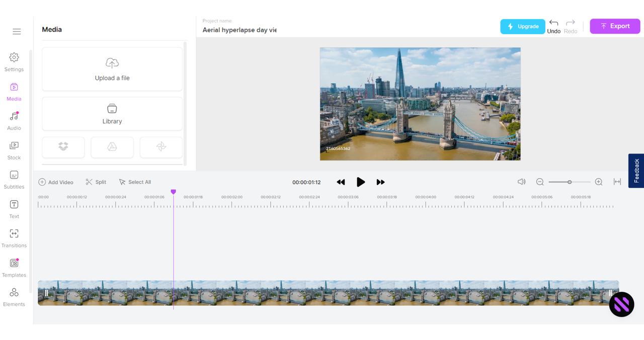
Task: Click Upload a file
Action: coord(112,69)
